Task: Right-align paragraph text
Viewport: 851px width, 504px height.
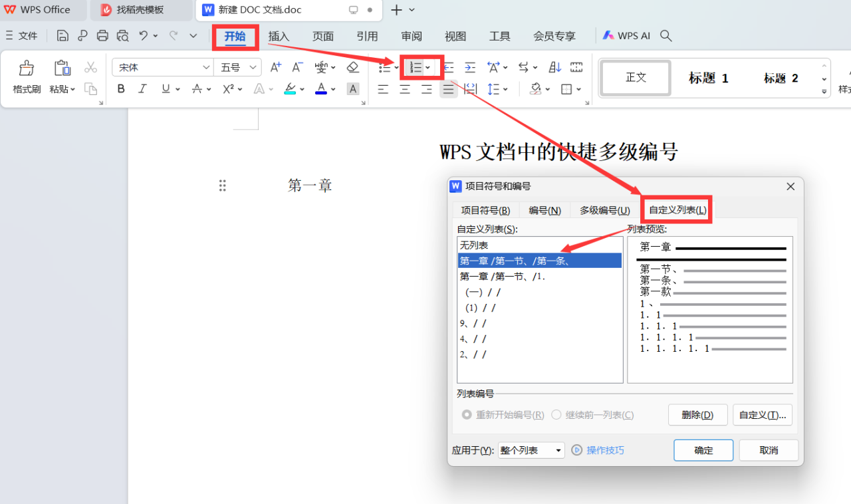Action: point(427,89)
